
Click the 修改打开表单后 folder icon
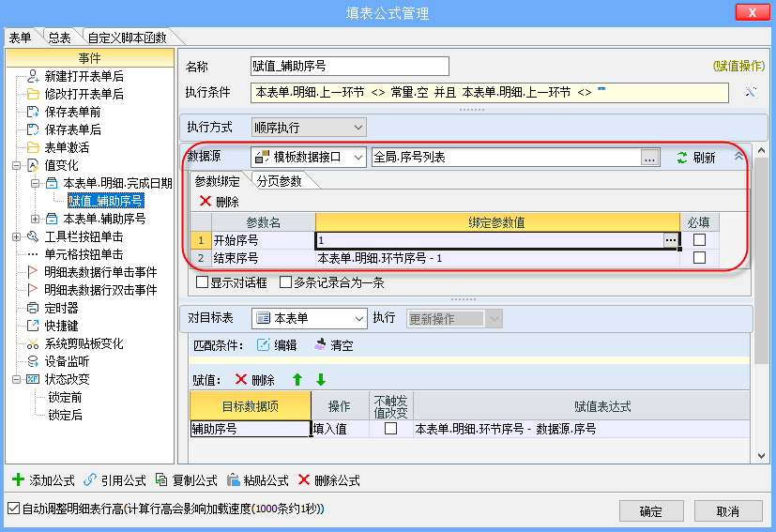click(x=33, y=94)
